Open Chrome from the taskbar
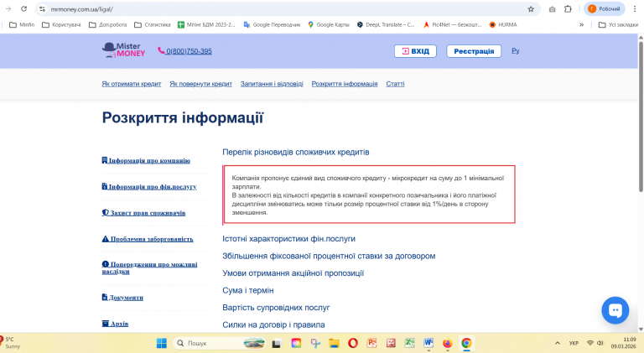 (x=466, y=343)
